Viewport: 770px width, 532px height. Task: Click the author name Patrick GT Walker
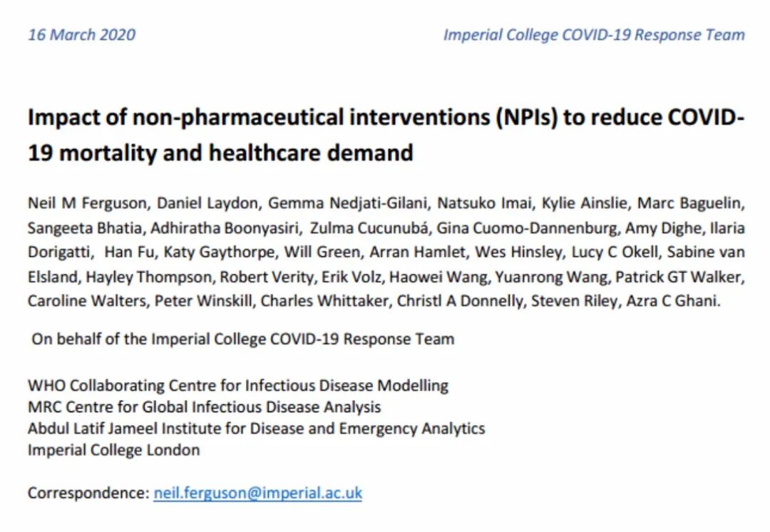[678, 277]
